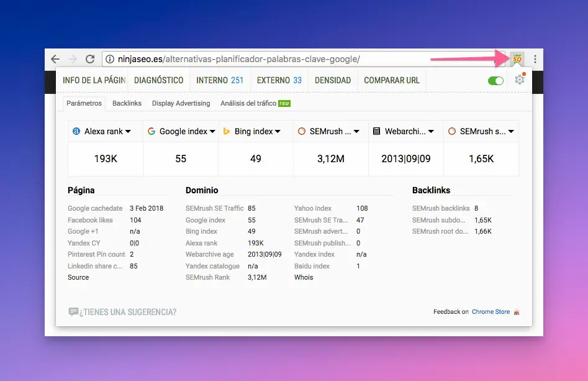This screenshot has width=588, height=381.
Task: Click the SEOquake extension icon in the toolbar
Action: click(517, 59)
